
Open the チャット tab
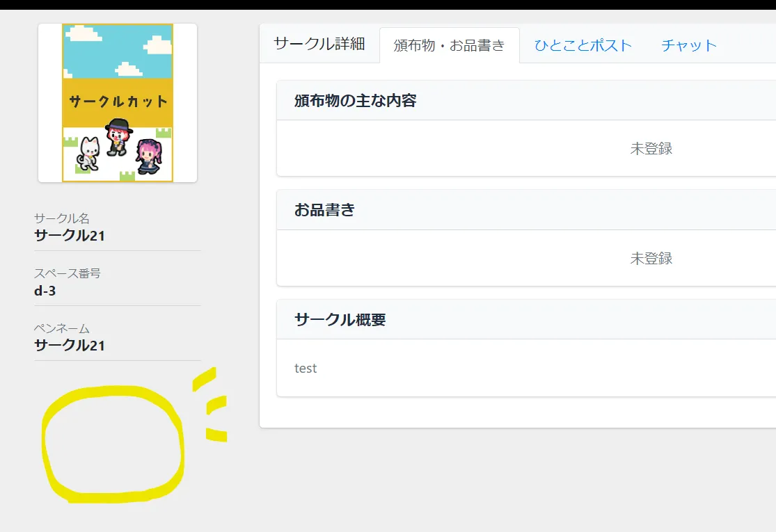pyautogui.click(x=688, y=46)
